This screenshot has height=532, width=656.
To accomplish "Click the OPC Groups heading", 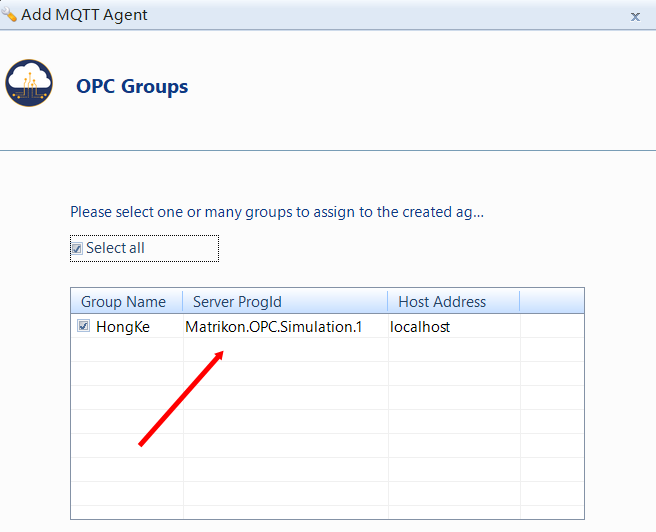I will tap(132, 87).
